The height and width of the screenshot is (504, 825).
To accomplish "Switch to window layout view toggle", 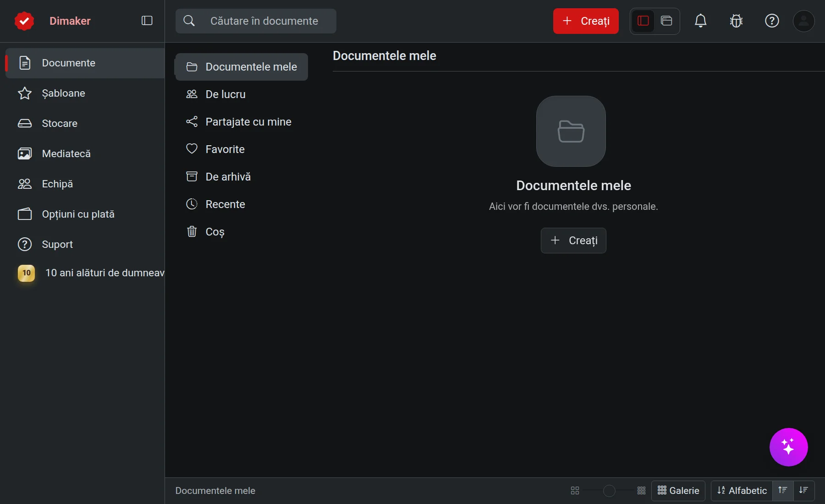I will pyautogui.click(x=666, y=21).
